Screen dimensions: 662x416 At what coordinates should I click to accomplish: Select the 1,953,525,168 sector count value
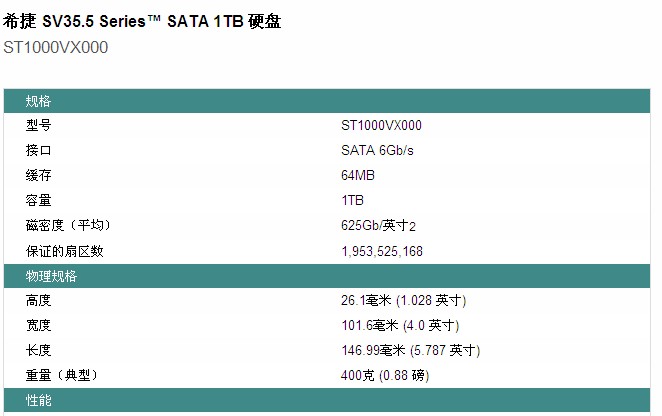coord(382,251)
